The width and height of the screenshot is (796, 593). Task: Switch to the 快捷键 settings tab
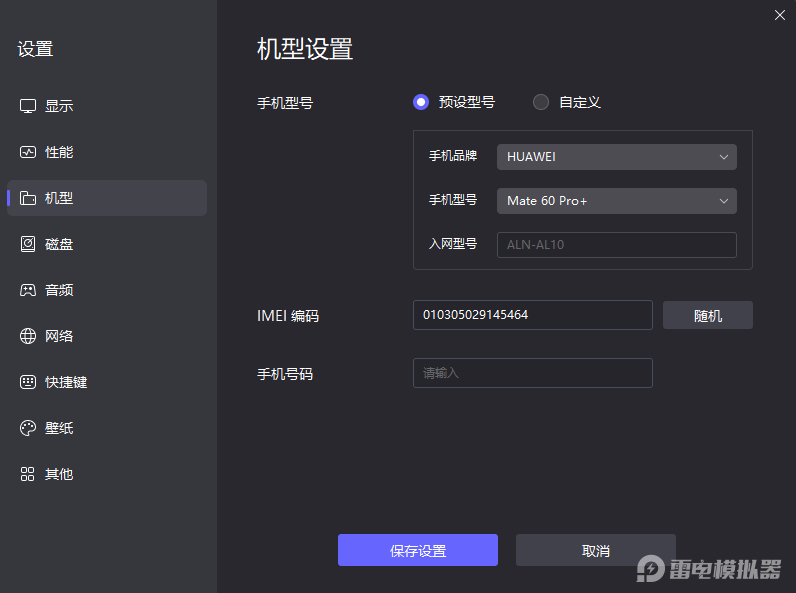pos(107,382)
